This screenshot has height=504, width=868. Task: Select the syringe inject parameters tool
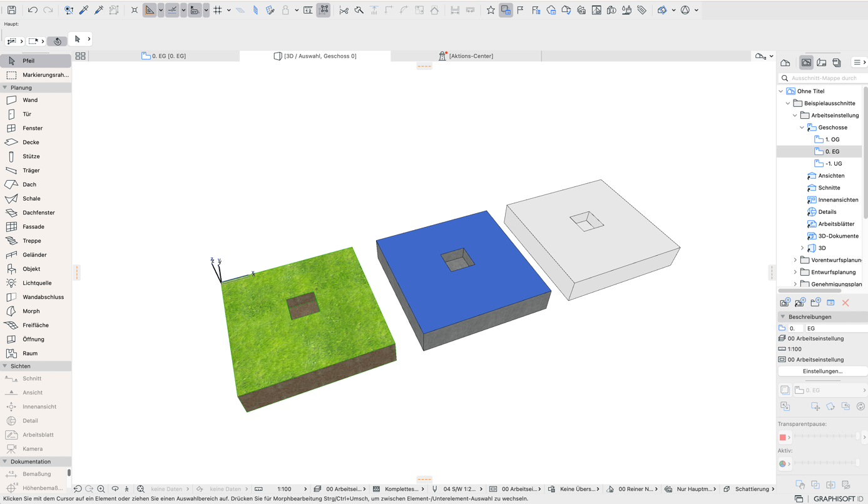99,10
